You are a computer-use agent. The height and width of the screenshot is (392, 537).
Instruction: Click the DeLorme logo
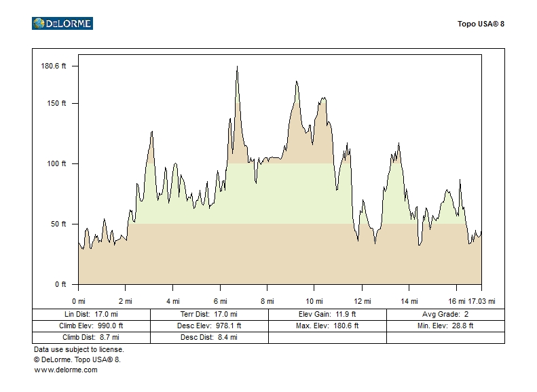62,24
